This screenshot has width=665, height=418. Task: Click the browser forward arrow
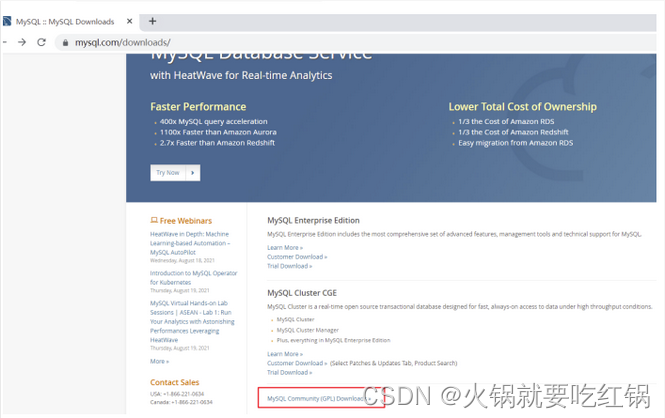point(22,42)
